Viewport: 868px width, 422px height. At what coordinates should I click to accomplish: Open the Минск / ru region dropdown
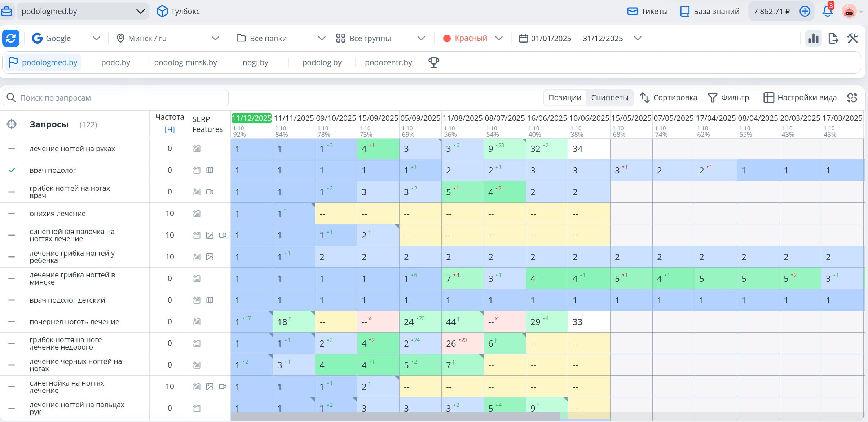pos(168,38)
